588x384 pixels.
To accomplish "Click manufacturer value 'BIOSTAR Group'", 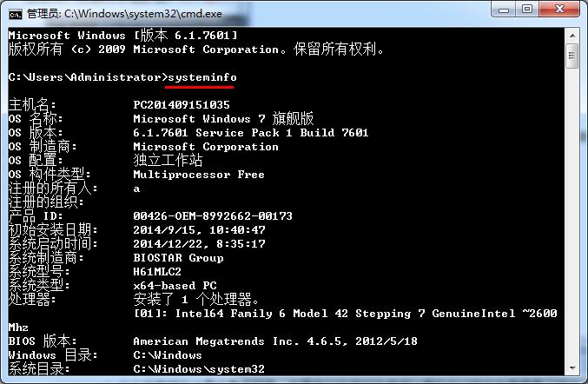I will click(x=179, y=258).
